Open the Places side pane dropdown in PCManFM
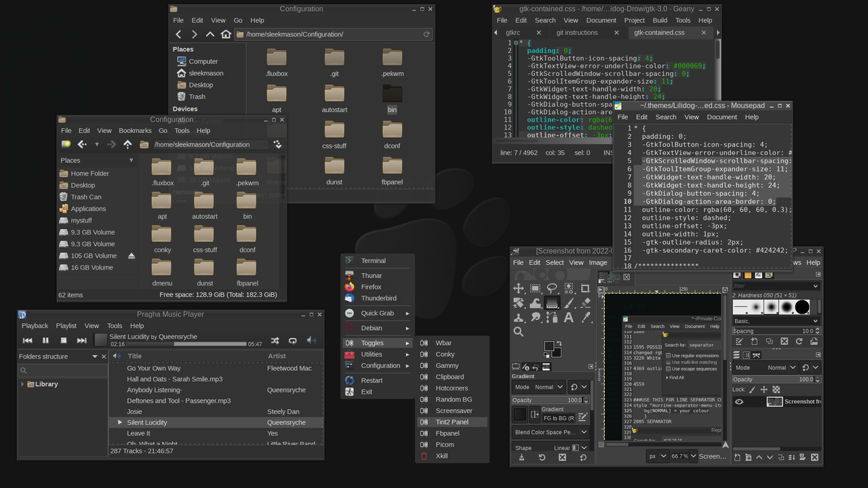Viewport: 868px width, 488px height. tap(131, 161)
